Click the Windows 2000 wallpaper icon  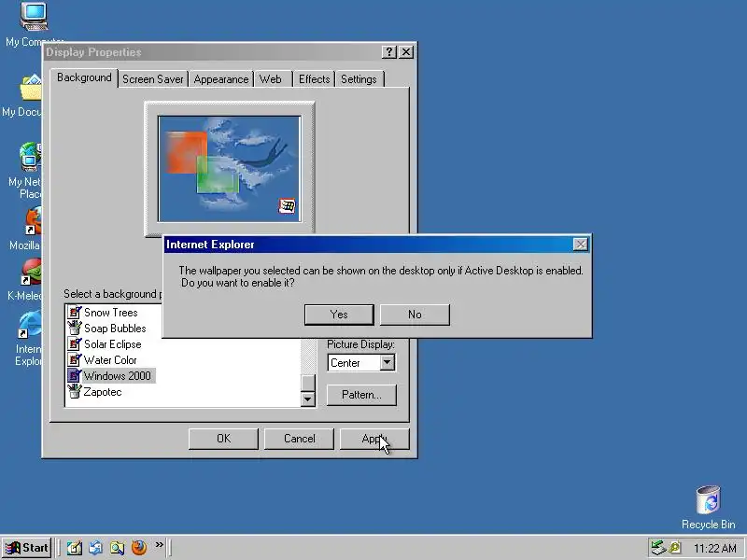(x=75, y=375)
